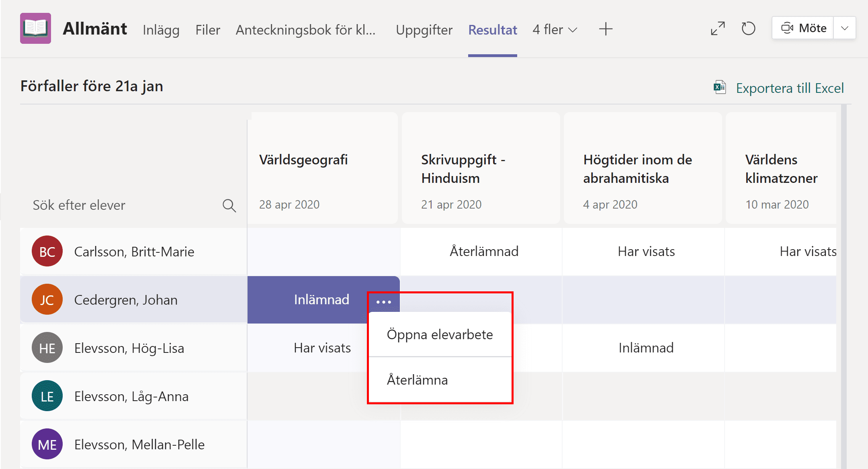Click the search magnifier icon for students
This screenshot has height=469, width=868.
[229, 205]
